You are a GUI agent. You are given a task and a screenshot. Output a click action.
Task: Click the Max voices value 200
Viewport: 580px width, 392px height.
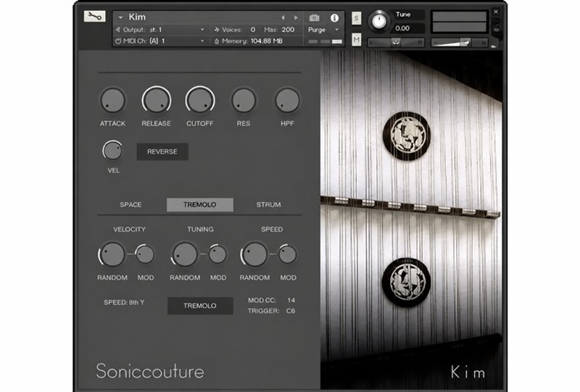coord(288,30)
